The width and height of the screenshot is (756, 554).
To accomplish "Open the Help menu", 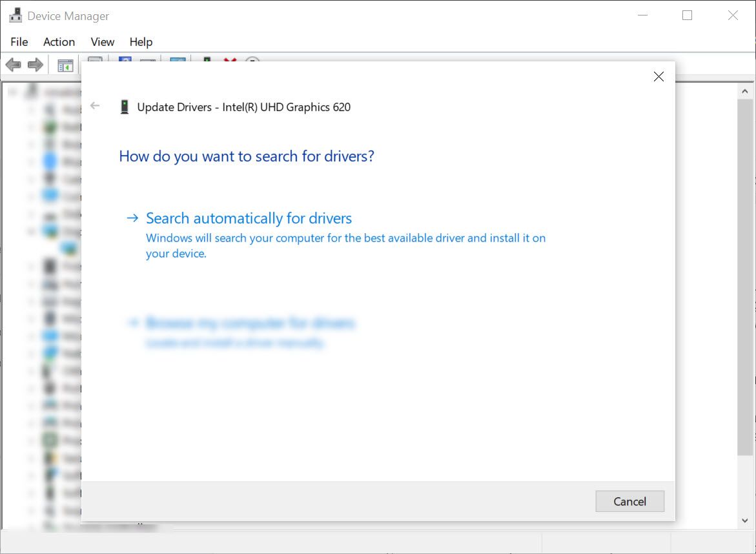I will tap(141, 42).
